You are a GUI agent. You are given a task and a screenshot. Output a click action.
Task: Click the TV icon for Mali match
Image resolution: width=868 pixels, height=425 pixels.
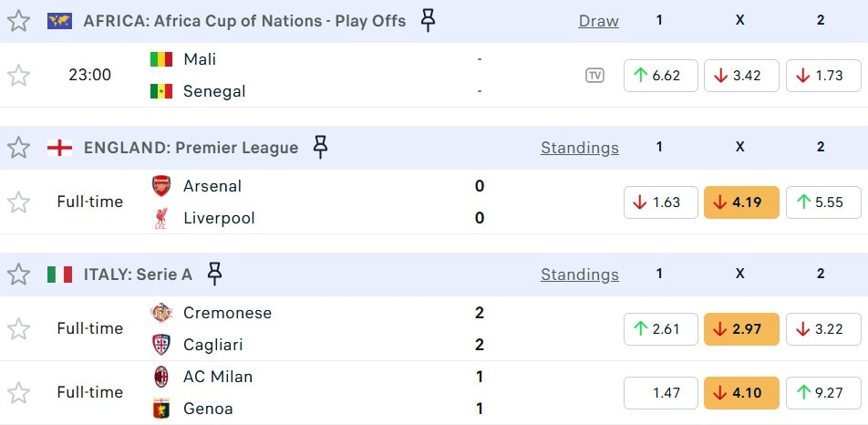click(594, 76)
